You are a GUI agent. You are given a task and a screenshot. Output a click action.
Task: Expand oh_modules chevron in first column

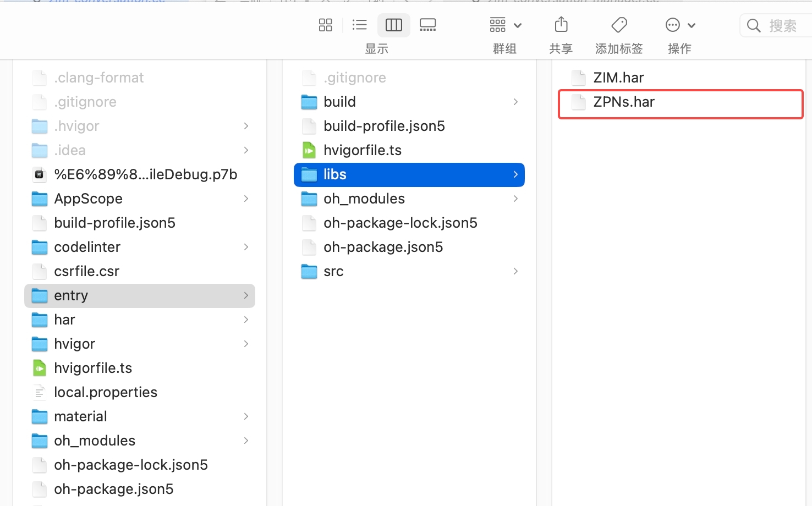pos(246,441)
